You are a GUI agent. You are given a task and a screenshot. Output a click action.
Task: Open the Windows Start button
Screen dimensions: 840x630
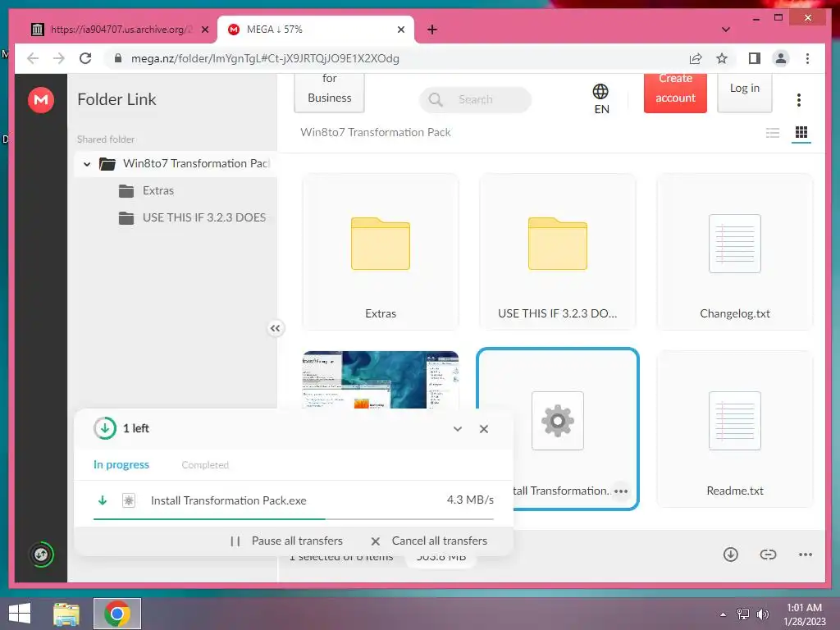point(20,614)
